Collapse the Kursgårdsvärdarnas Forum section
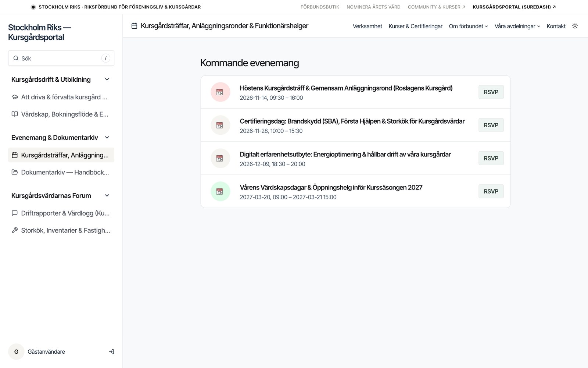The width and height of the screenshot is (588, 368). click(107, 196)
